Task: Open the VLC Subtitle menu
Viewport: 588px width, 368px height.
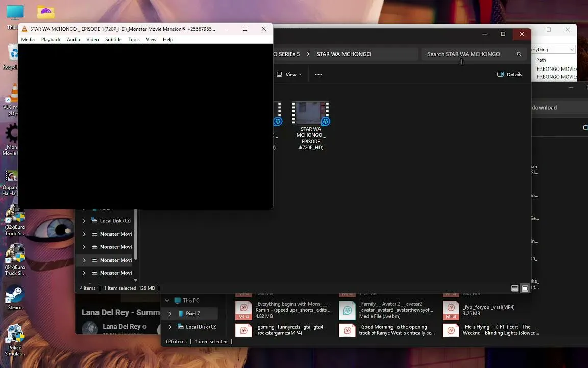Action: click(x=113, y=39)
